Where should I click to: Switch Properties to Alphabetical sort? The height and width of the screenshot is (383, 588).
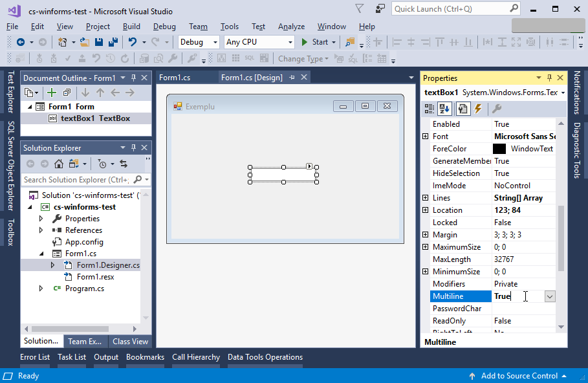tap(444, 109)
